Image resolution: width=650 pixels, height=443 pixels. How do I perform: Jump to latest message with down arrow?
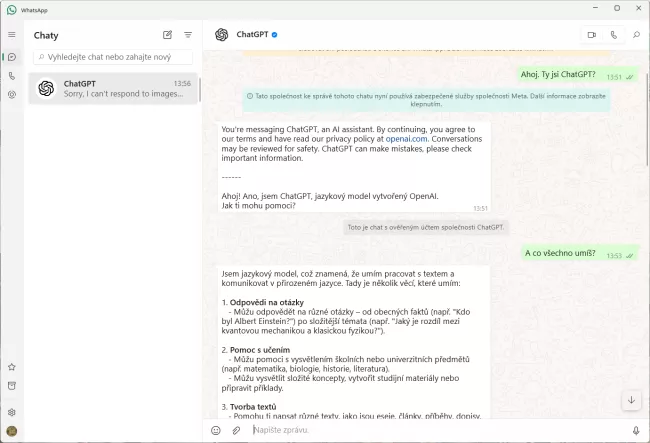pos(630,400)
